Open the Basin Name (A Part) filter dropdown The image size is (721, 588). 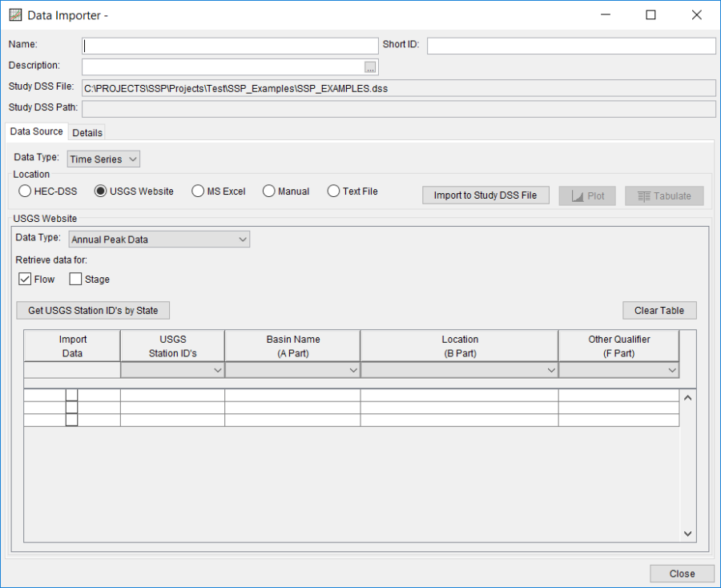pos(292,370)
